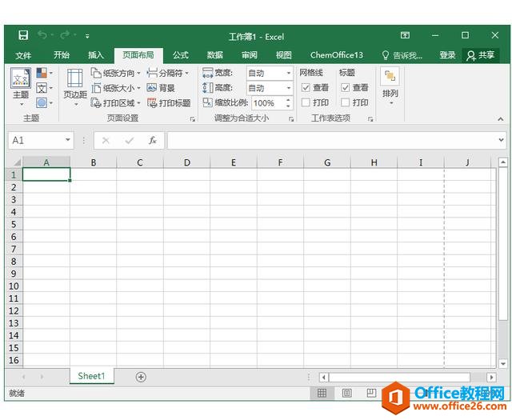Switch to the 数据 (Data) tab
The height and width of the screenshot is (420, 512).
[215, 55]
